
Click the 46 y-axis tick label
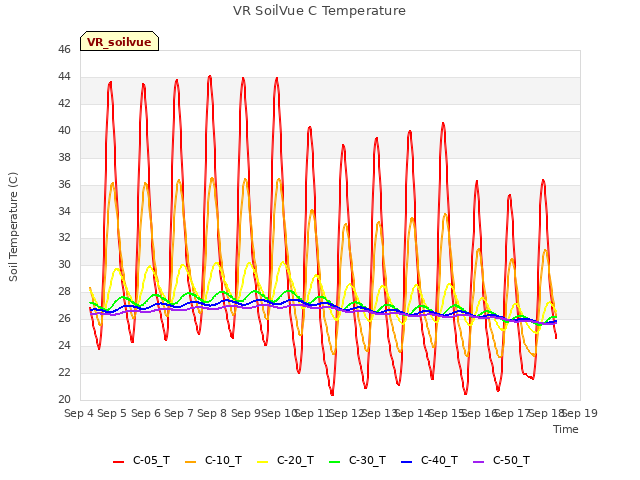[64, 49]
